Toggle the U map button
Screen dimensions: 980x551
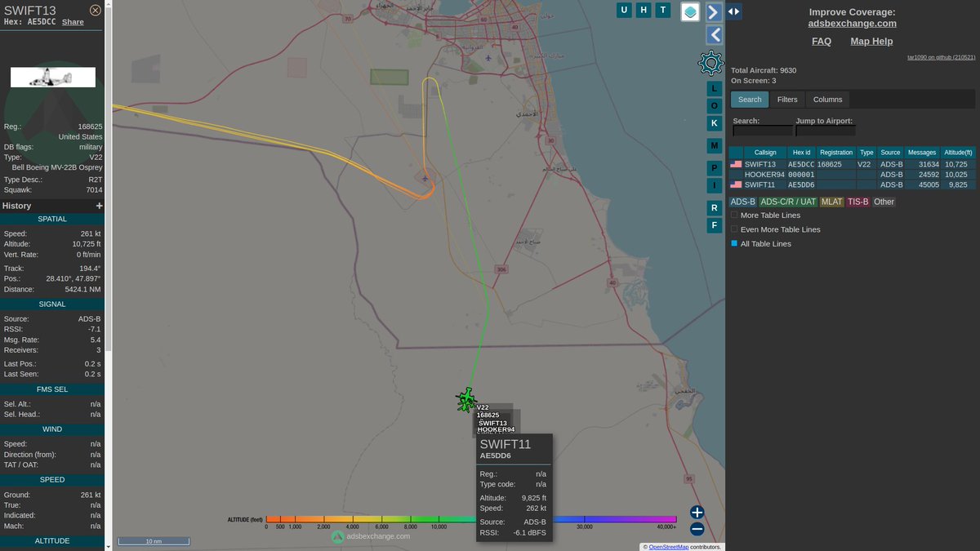pyautogui.click(x=625, y=10)
